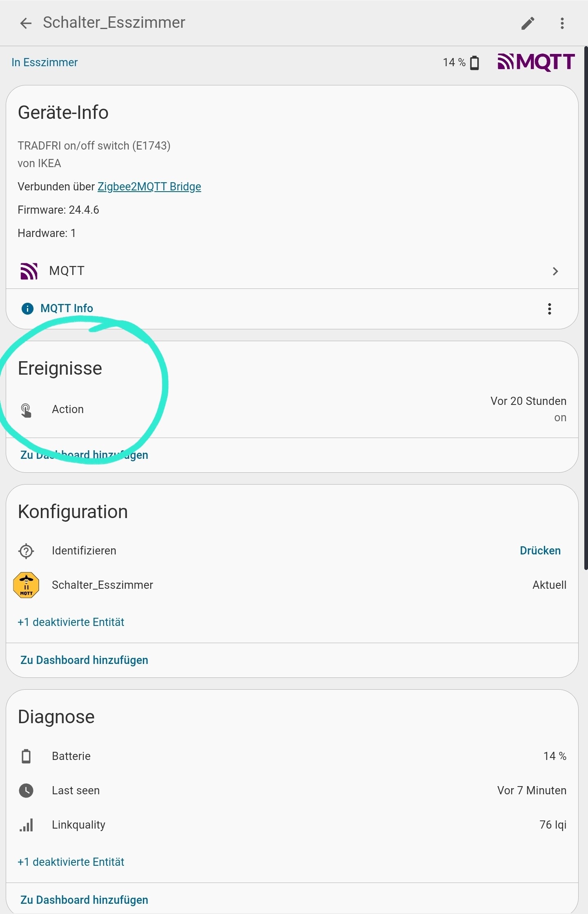
Task: Click the MQTT Info icon
Action: (x=27, y=308)
